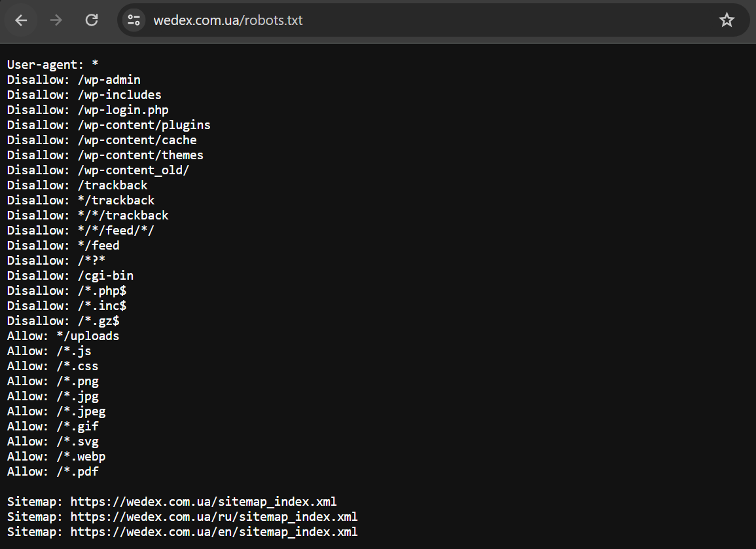Image resolution: width=756 pixels, height=549 pixels.
Task: Click 'Disallow: */feed' line
Action: (63, 246)
